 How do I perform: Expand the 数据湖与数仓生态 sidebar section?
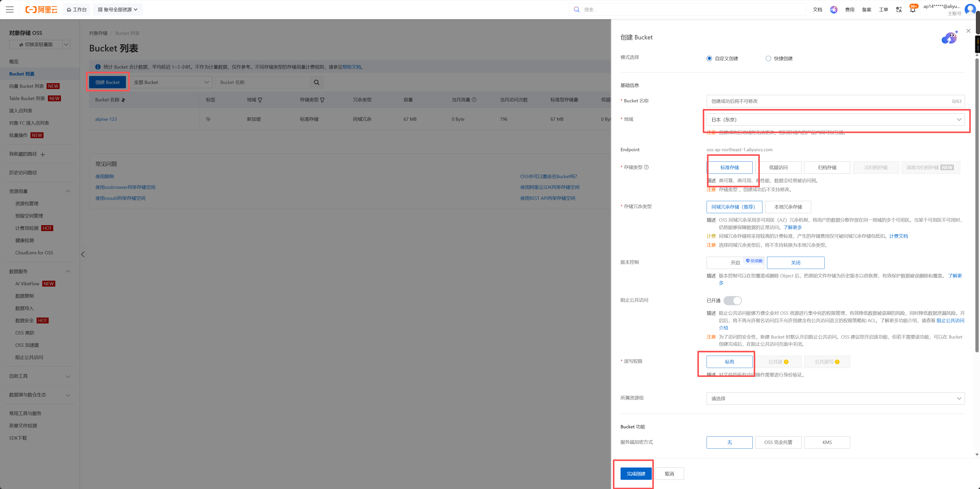[68, 395]
